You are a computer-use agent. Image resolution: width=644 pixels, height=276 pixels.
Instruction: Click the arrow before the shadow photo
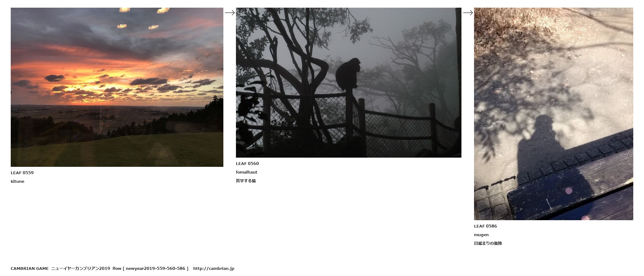pos(468,13)
